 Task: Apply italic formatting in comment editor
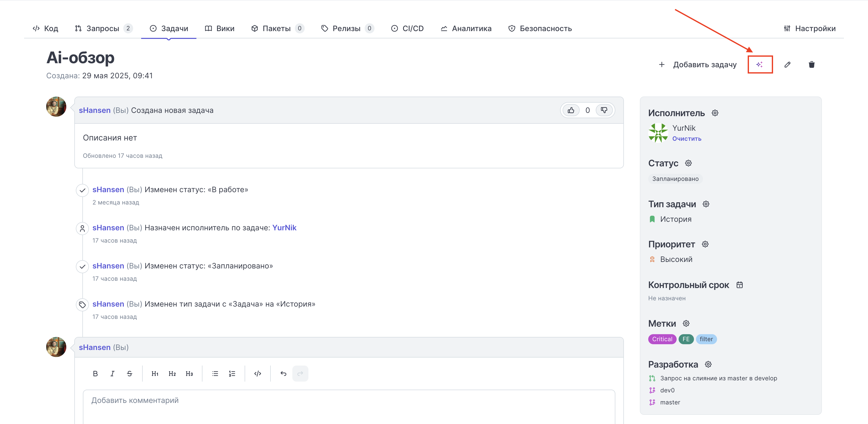click(x=113, y=374)
